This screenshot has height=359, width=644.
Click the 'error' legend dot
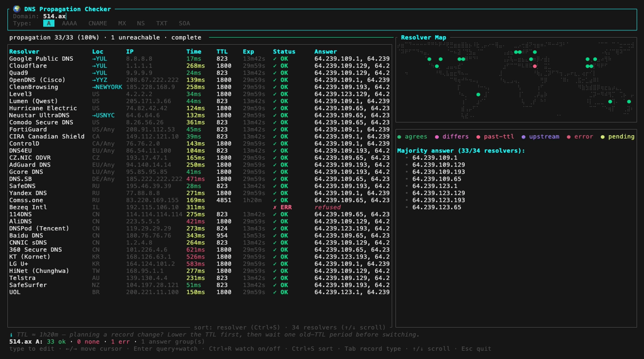point(569,137)
